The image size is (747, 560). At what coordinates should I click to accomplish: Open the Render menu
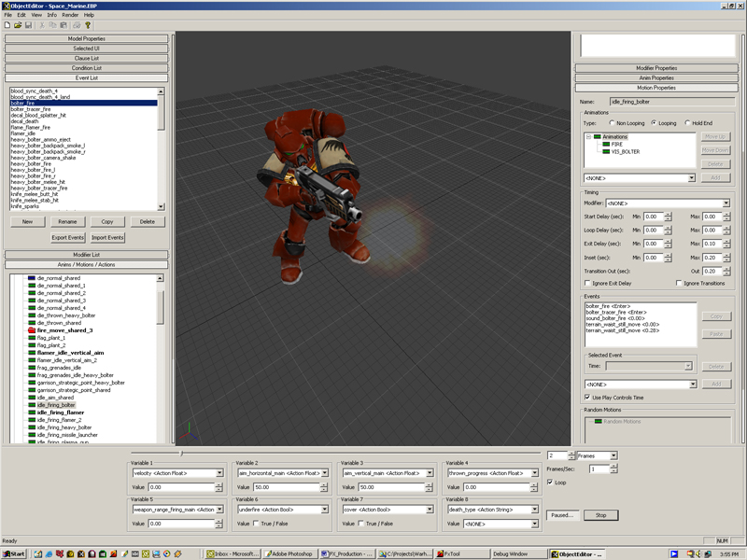coord(70,15)
